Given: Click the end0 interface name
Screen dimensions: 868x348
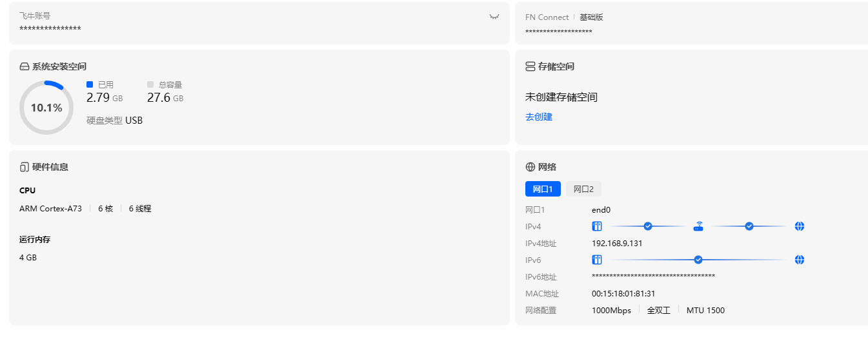Looking at the screenshot, I should tap(601, 210).
